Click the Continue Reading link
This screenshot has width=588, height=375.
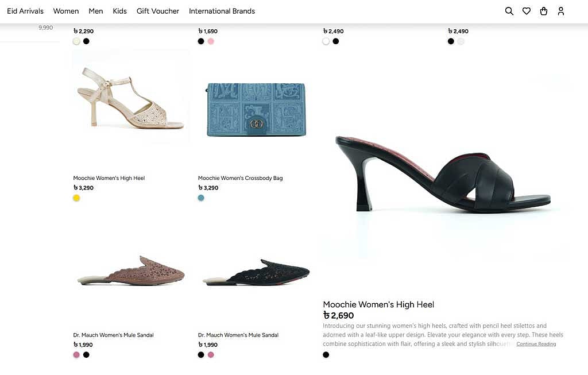536,344
